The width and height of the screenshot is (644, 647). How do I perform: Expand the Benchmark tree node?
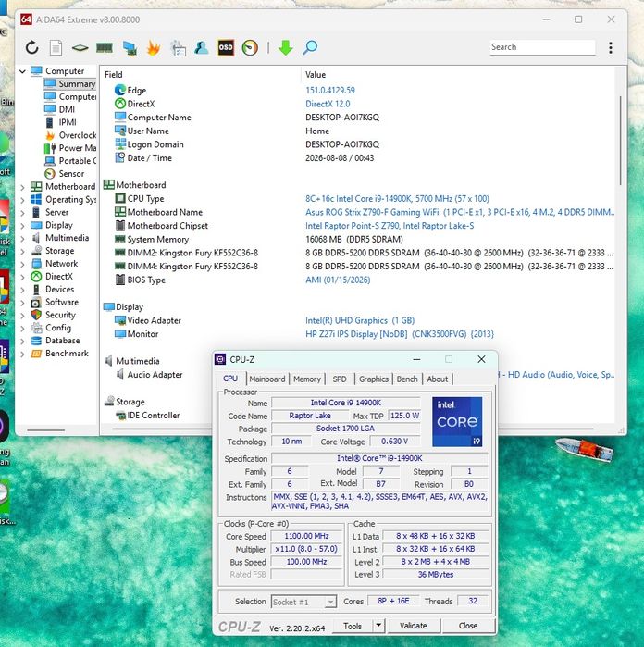pyautogui.click(x=23, y=354)
